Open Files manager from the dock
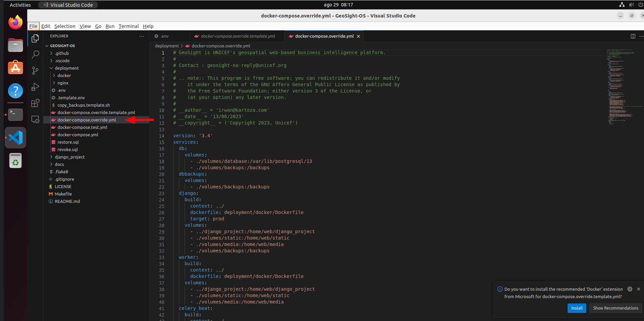This screenshot has width=644, height=321. point(15,45)
